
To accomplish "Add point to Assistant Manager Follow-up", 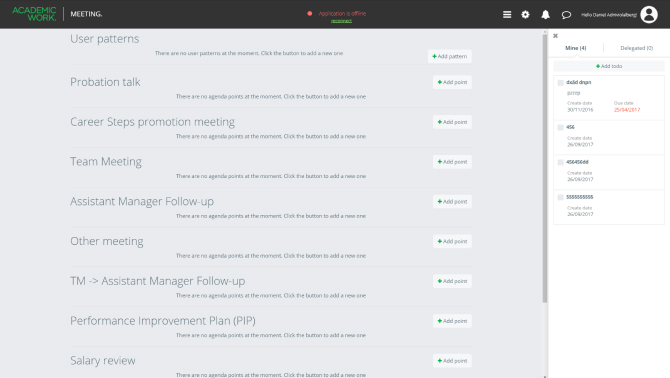I will click(x=452, y=201).
